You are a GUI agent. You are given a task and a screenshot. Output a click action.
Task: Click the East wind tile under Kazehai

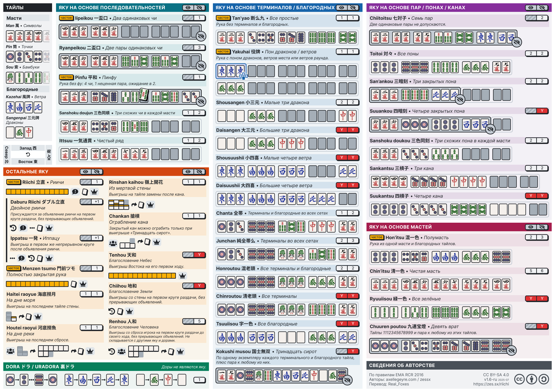click(10, 108)
